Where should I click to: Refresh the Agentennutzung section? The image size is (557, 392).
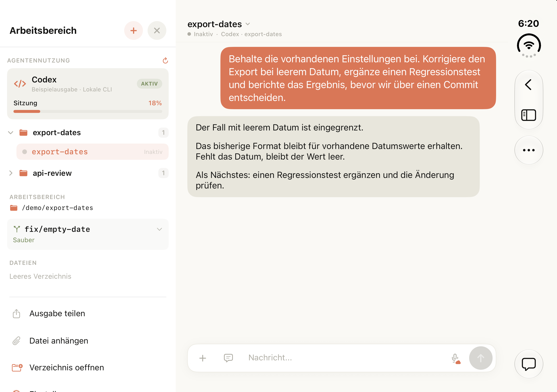pyautogui.click(x=165, y=60)
